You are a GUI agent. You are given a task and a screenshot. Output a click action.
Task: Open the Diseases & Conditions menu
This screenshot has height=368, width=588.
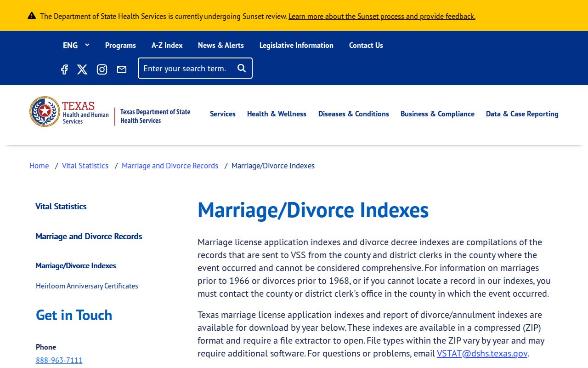point(354,114)
